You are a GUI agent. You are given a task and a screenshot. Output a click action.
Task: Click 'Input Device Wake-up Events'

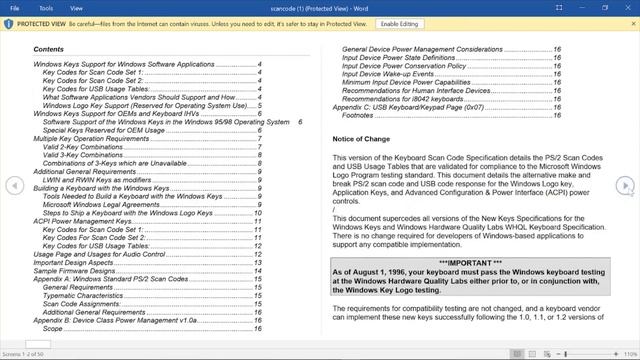pyautogui.click(x=451, y=74)
